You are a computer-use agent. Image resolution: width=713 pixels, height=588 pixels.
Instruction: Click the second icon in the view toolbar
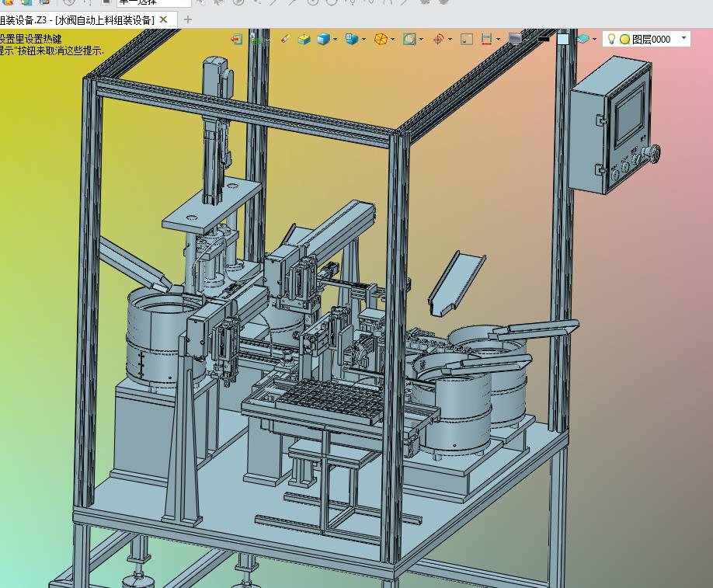pyautogui.click(x=256, y=40)
